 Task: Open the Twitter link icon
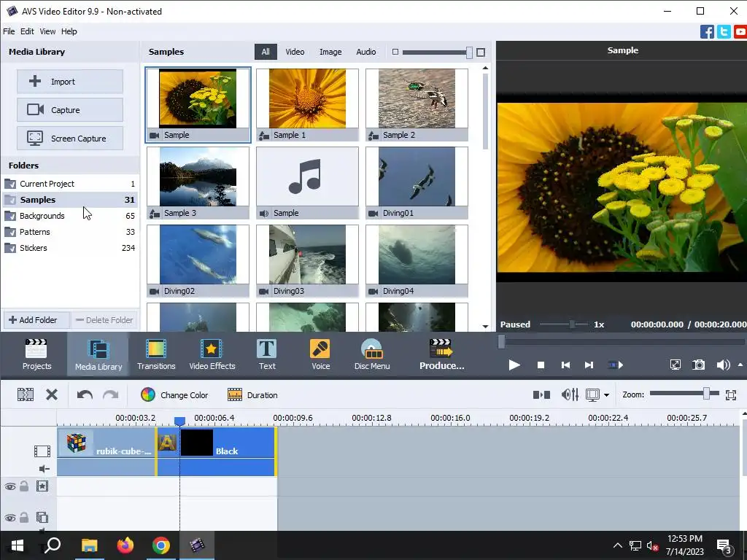pyautogui.click(x=724, y=31)
